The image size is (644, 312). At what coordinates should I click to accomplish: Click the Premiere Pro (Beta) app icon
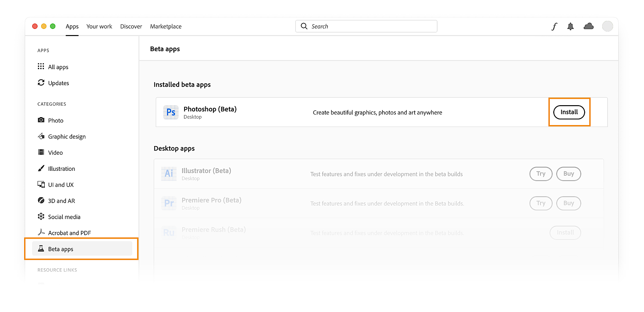click(169, 203)
